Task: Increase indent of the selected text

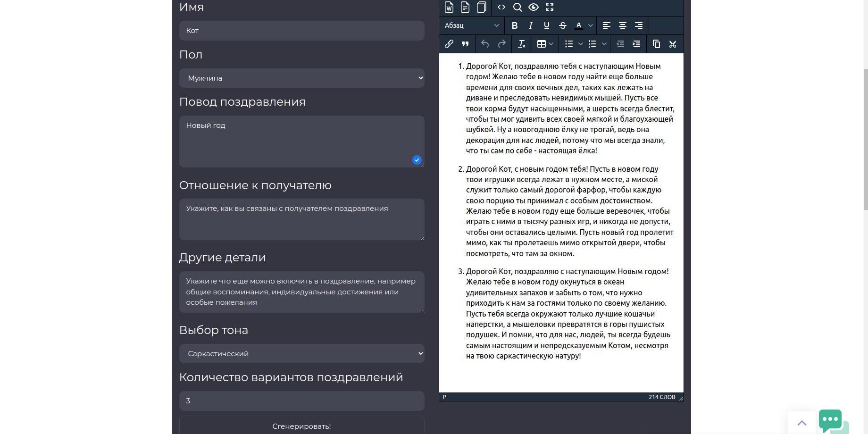Action: pyautogui.click(x=636, y=44)
